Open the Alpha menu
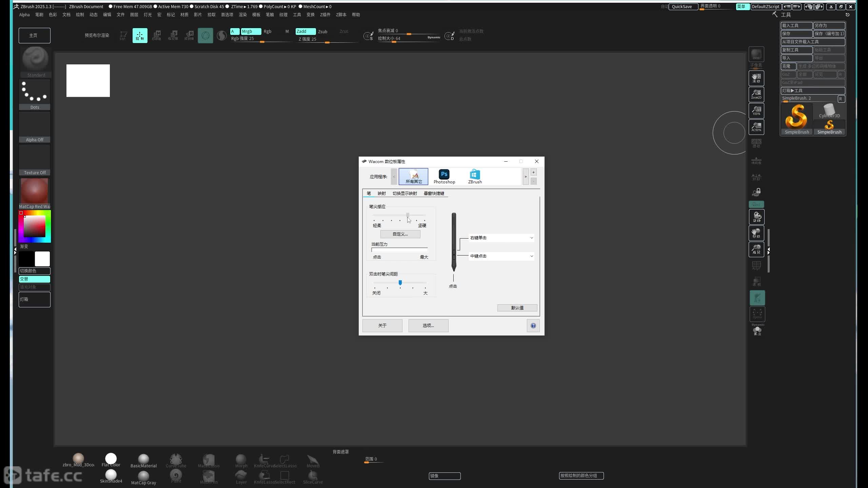 pos(24,15)
